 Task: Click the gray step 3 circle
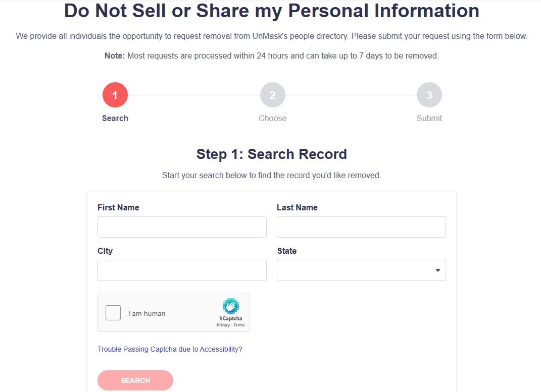click(x=429, y=95)
